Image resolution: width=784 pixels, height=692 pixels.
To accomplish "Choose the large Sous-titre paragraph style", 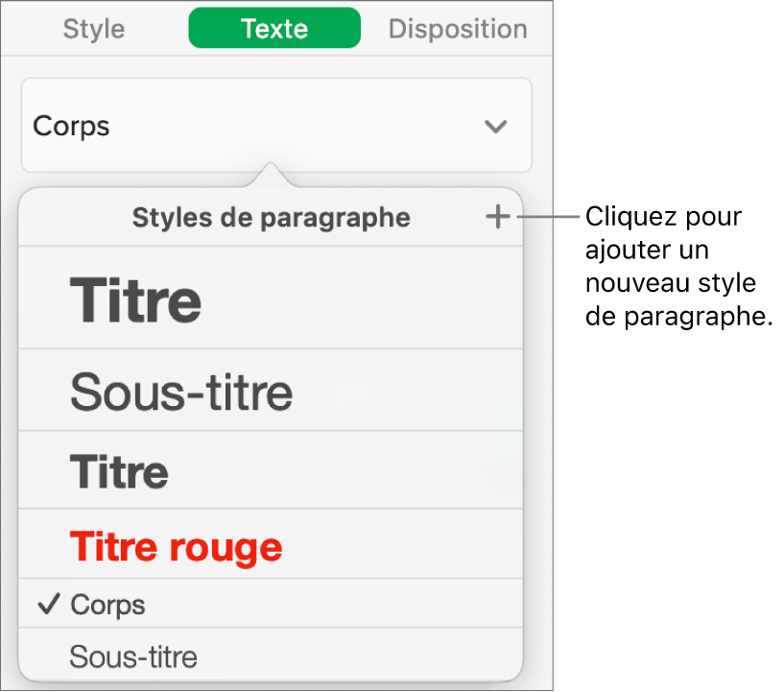I will point(181,392).
